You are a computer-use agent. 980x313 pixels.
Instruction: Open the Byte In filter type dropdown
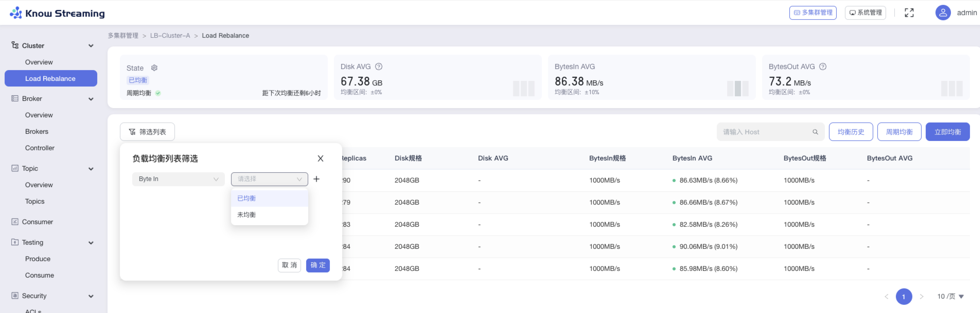click(x=178, y=178)
